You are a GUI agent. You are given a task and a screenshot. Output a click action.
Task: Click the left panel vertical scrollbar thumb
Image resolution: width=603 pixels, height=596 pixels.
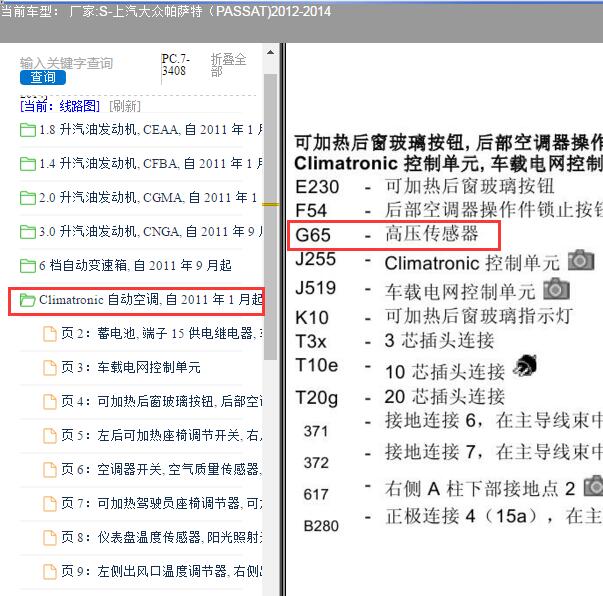pos(270,216)
